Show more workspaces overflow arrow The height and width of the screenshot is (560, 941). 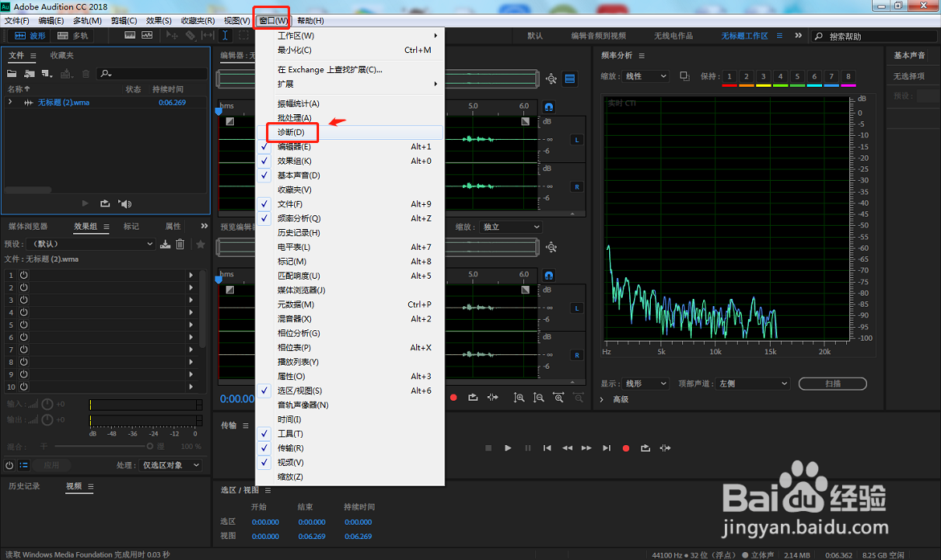pyautogui.click(x=798, y=35)
